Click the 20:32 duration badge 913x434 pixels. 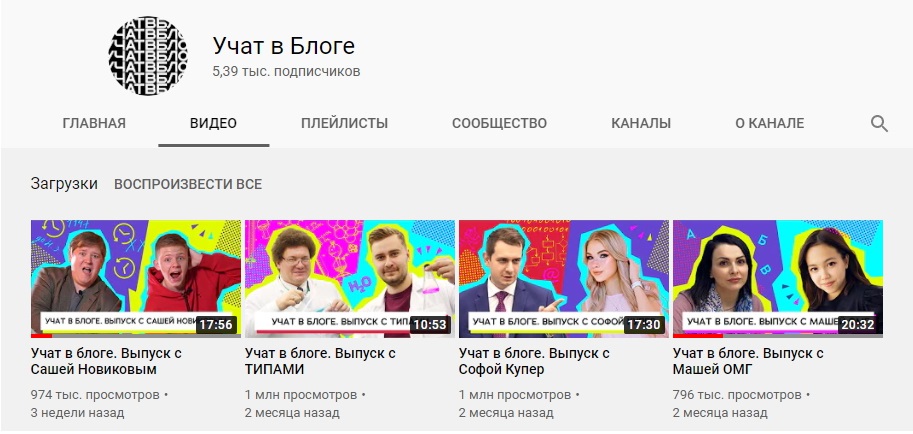858,324
